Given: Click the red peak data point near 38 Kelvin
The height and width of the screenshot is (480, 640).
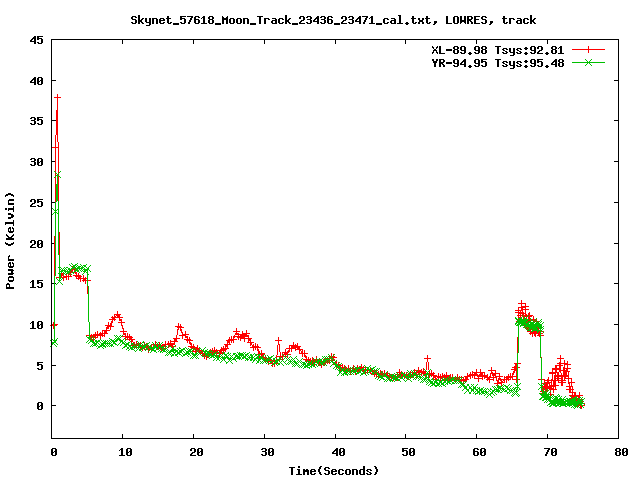Looking at the screenshot, I should [58, 97].
